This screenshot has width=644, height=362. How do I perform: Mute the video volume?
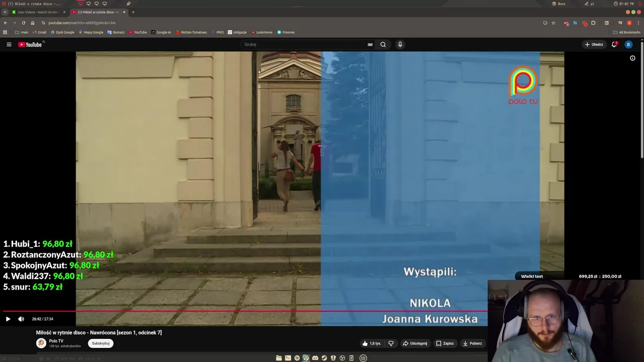(x=21, y=319)
